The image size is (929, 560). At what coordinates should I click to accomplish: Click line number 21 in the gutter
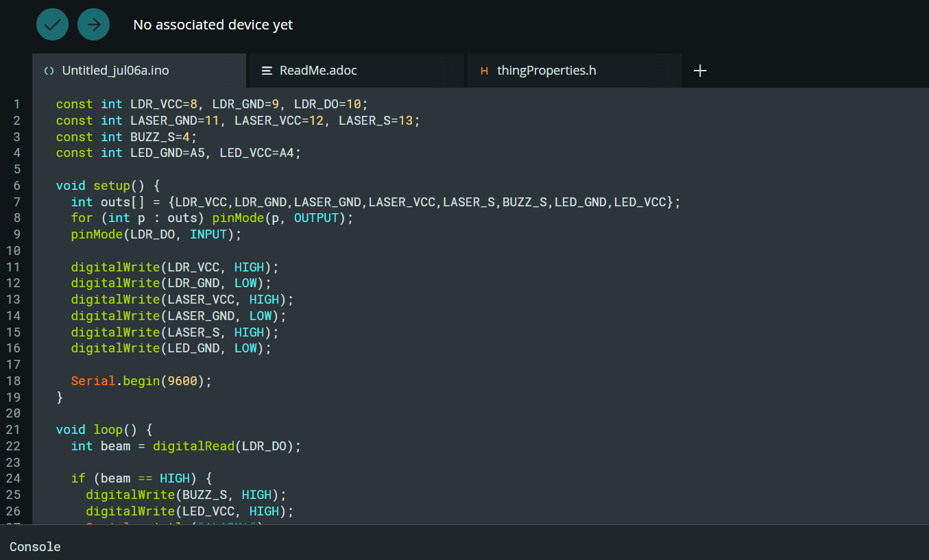point(13,430)
